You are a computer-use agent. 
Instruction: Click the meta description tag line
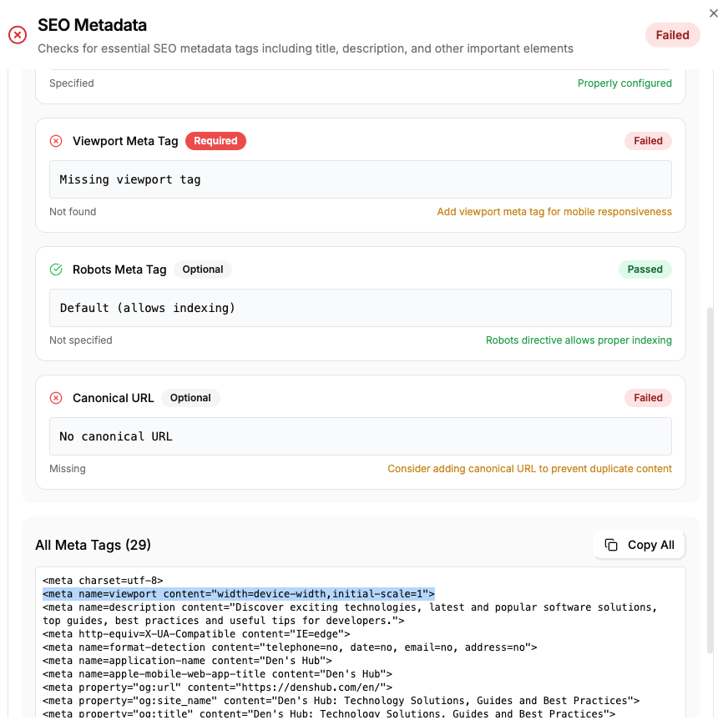tap(350, 614)
